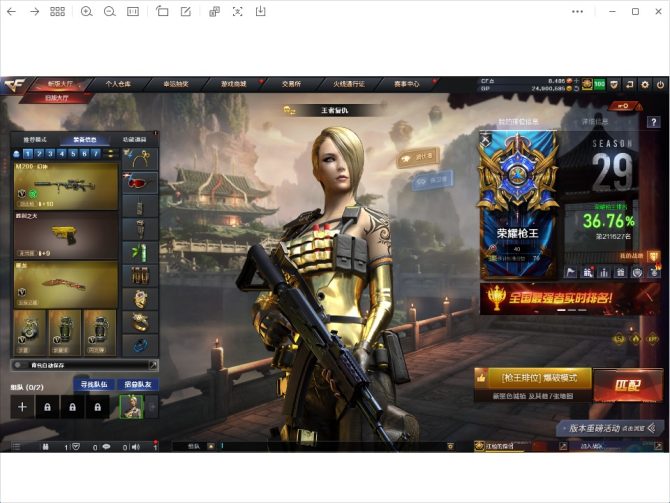Image resolution: width=670 pixels, height=503 pixels.
Task: Open the flag icon under ranking stats
Action: 571,272
